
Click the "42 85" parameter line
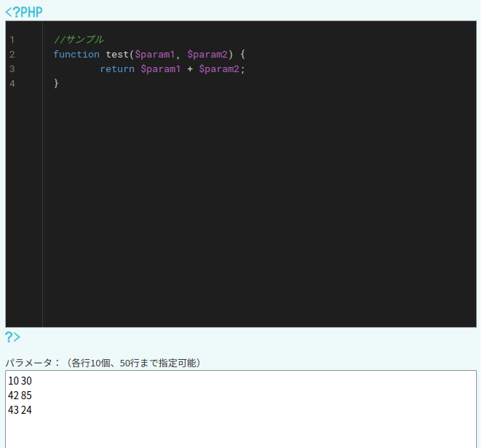20,396
